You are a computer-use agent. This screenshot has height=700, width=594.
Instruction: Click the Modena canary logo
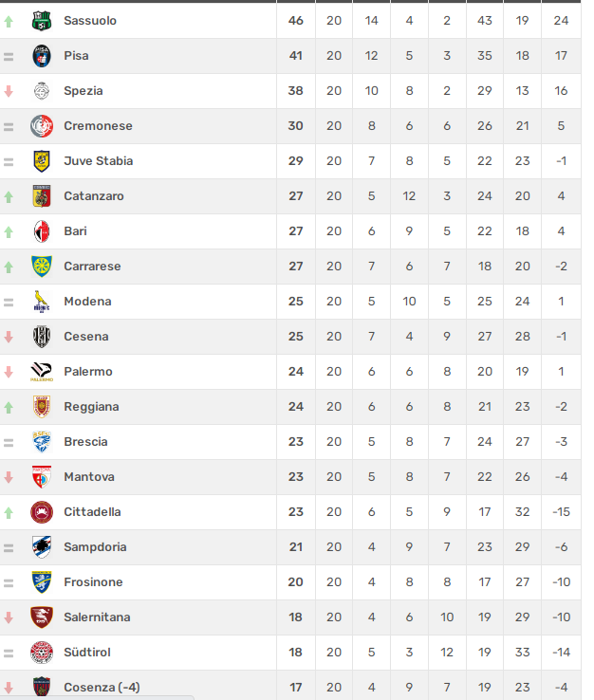(42, 302)
